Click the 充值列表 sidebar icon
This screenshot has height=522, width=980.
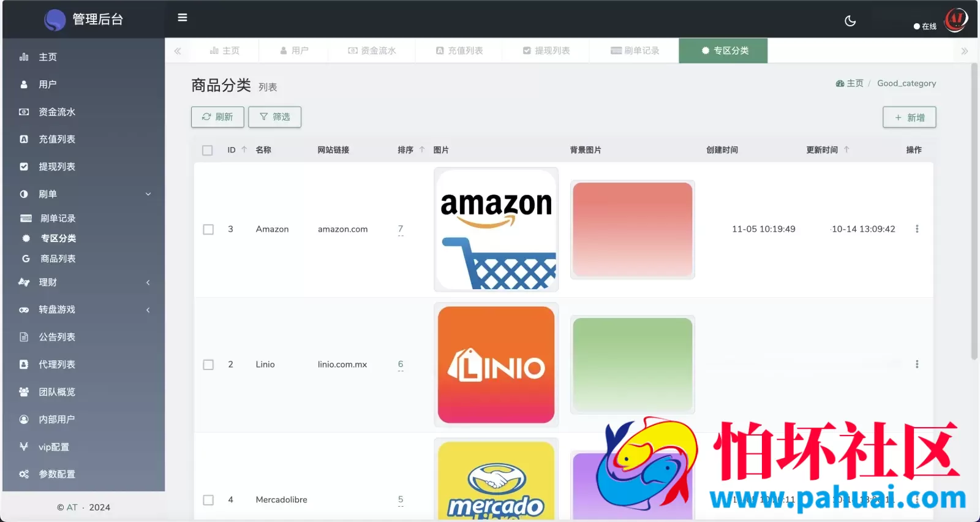24,139
